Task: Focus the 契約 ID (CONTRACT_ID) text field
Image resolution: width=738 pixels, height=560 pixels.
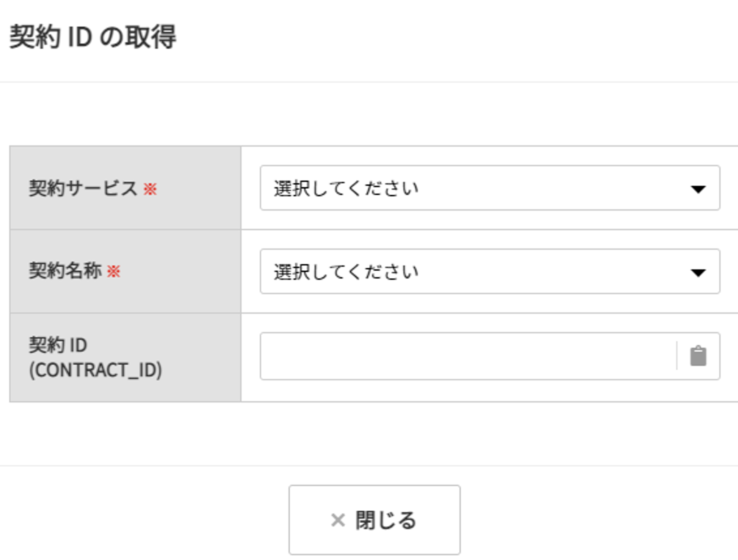Action: point(468,356)
